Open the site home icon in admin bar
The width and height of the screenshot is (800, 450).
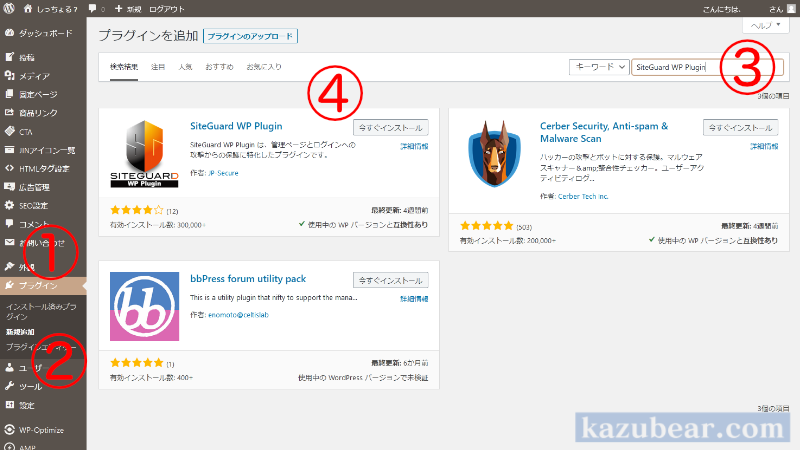(28, 8)
